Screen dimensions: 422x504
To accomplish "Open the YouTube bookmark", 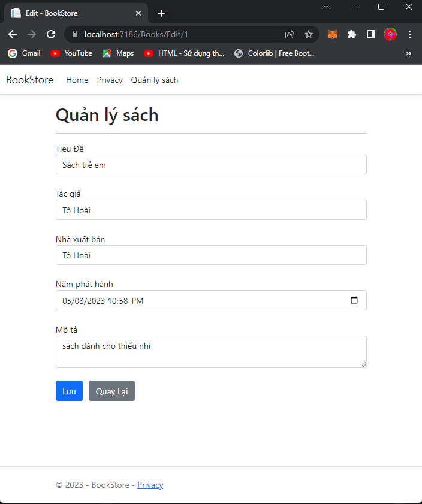I will [x=71, y=53].
